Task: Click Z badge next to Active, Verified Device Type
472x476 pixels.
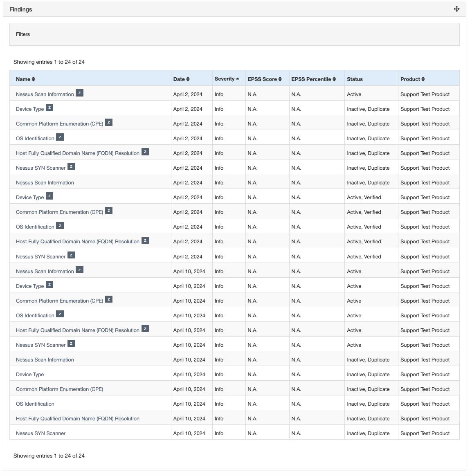Action: coord(49,196)
